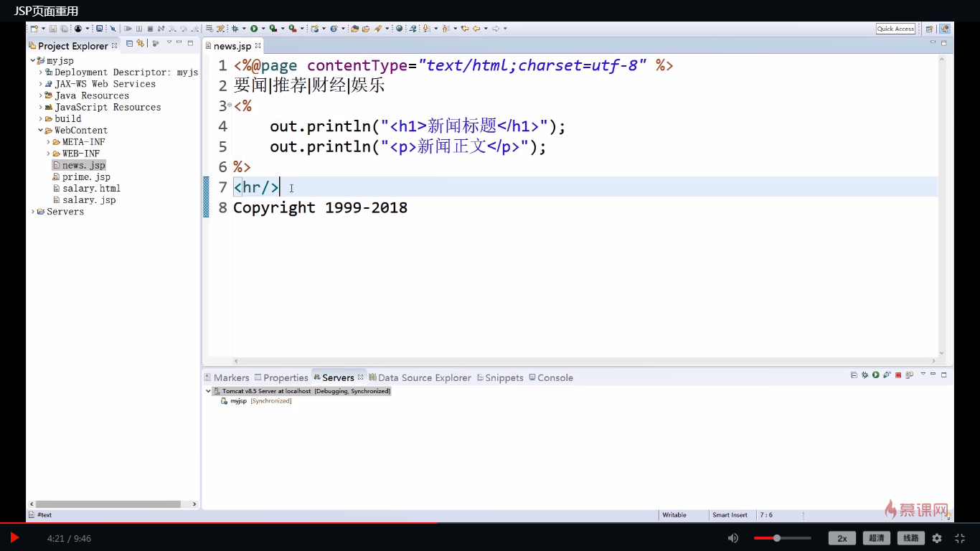The width and height of the screenshot is (980, 551).
Task: Toggle Link with Editor in Project Explorer
Action: pyautogui.click(x=141, y=43)
